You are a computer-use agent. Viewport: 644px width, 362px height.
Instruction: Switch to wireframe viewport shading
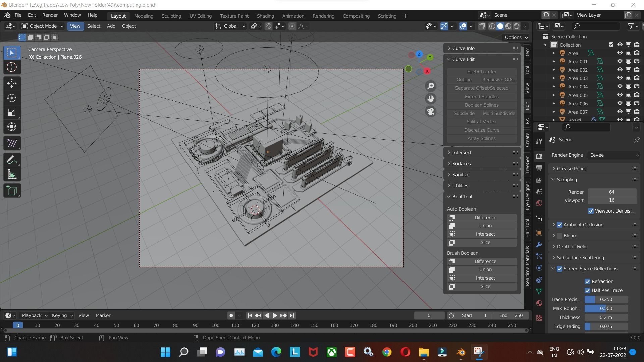pyautogui.click(x=492, y=26)
